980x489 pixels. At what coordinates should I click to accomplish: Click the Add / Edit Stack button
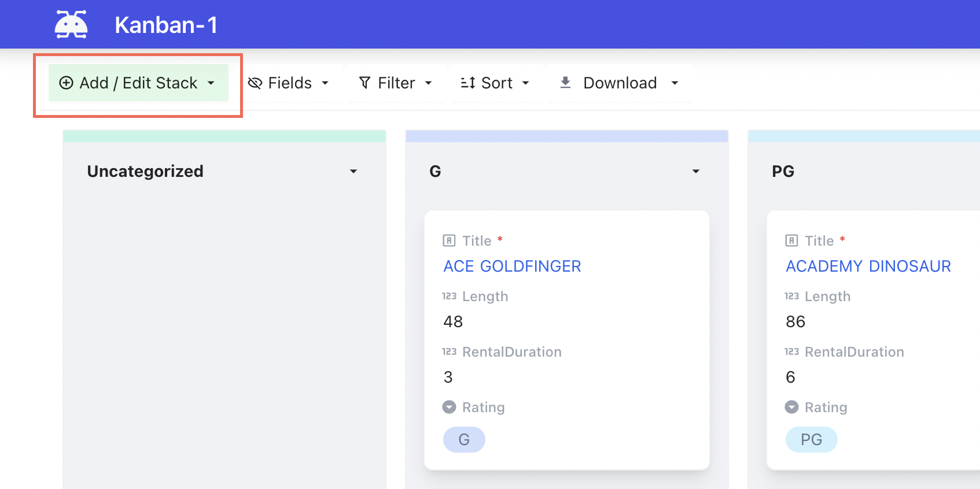(137, 83)
